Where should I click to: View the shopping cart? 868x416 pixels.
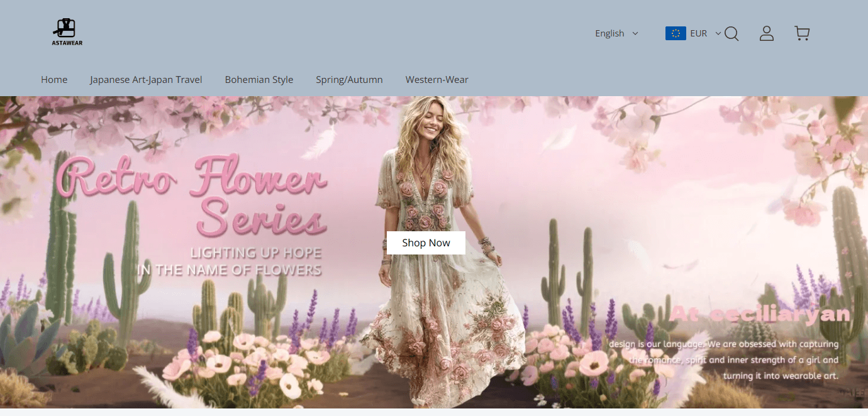click(802, 33)
